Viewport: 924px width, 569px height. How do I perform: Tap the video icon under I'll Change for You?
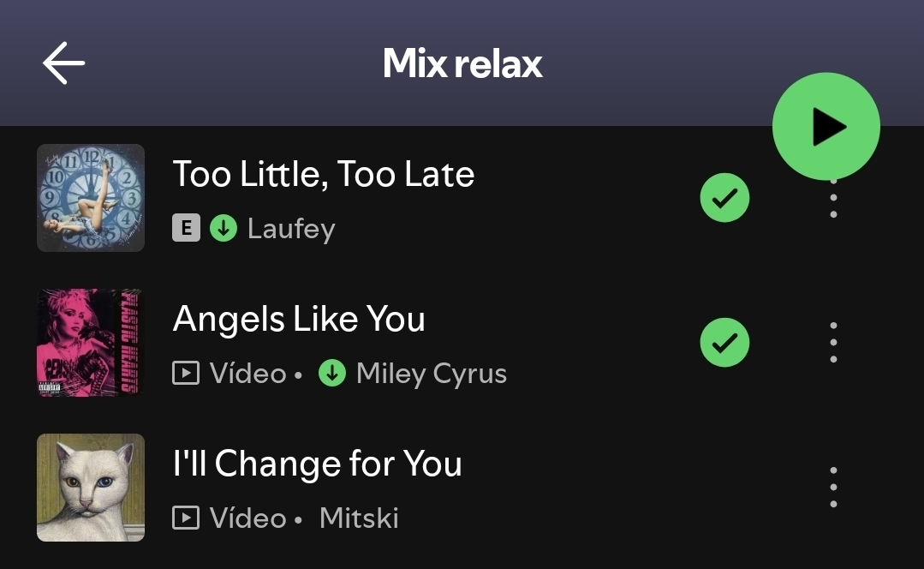coord(186,518)
